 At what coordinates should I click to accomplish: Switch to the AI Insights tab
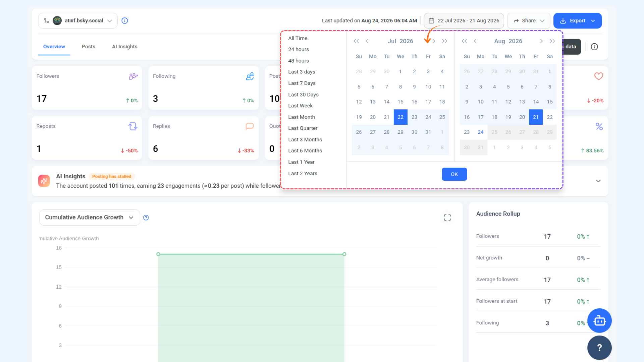tap(124, 47)
